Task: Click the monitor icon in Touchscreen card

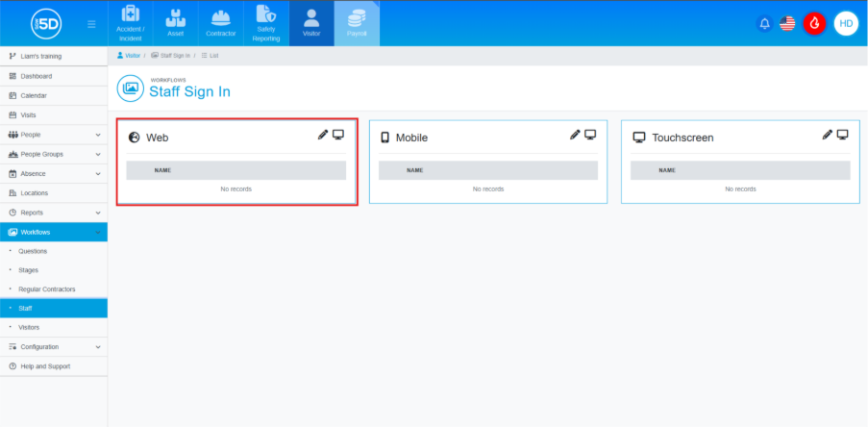Action: (842, 135)
